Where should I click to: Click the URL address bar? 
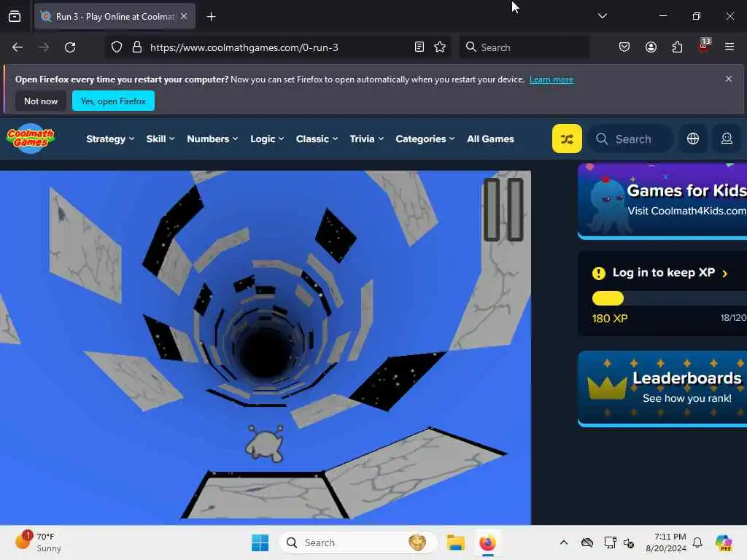point(276,47)
